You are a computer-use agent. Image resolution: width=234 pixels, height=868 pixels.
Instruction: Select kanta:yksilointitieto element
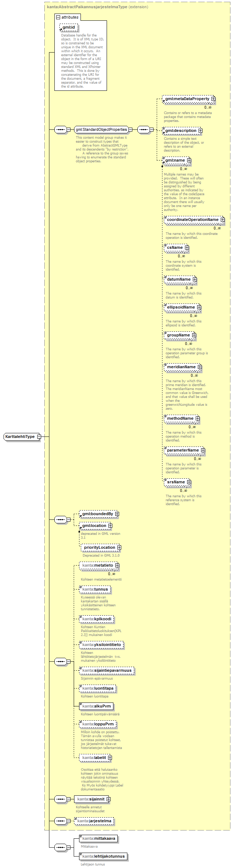(x=102, y=645)
